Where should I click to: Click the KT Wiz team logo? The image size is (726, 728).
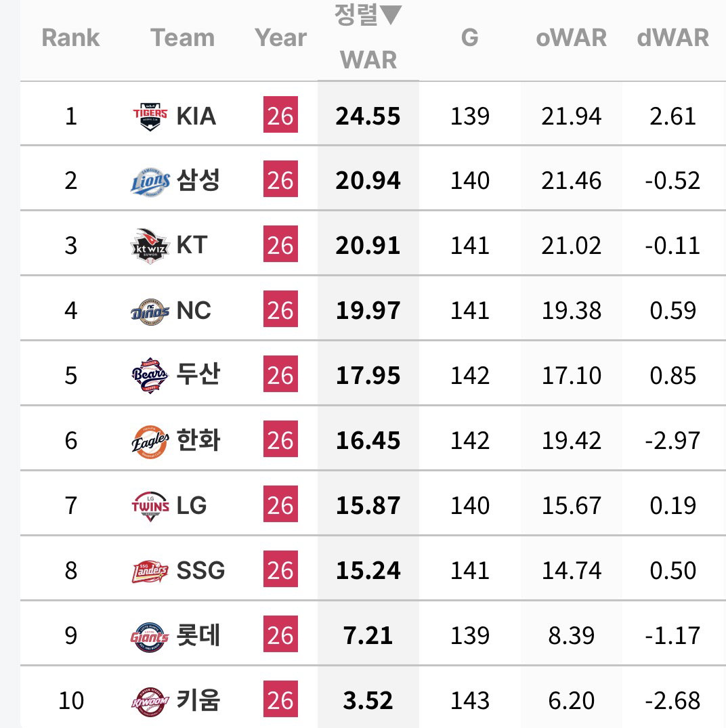click(x=150, y=246)
